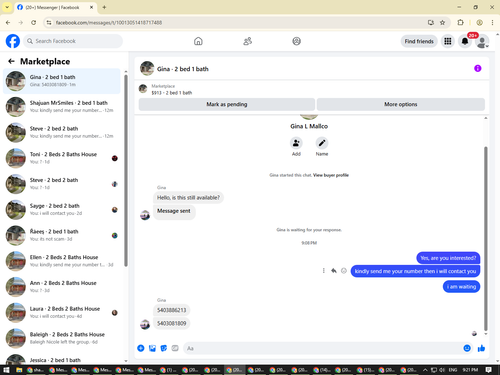Open the Gina - 2 bed 1 bath conversation
Viewport: 500px width, 375px height.
click(x=62, y=81)
